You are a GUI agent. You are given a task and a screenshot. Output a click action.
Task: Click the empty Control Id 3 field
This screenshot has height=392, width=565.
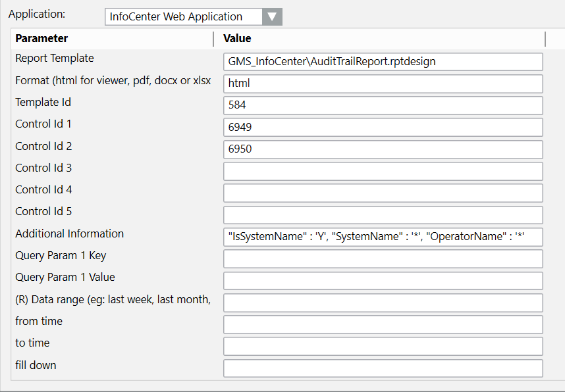coord(383,171)
